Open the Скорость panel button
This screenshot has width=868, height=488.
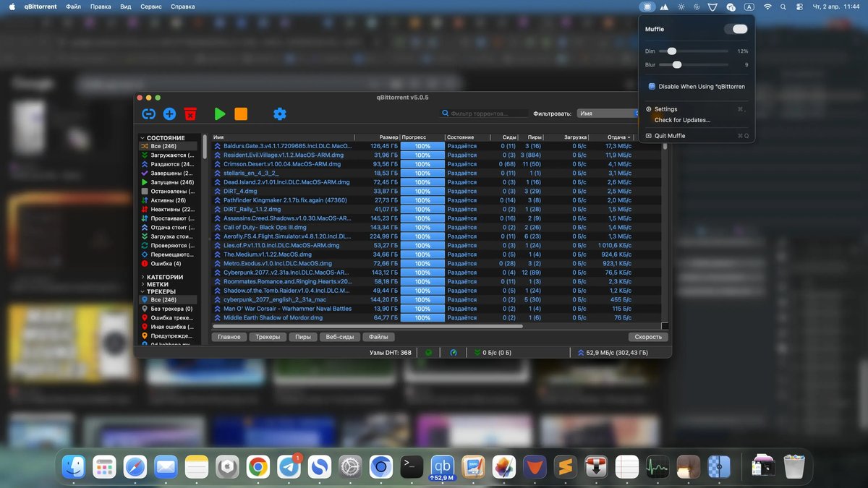tap(647, 336)
